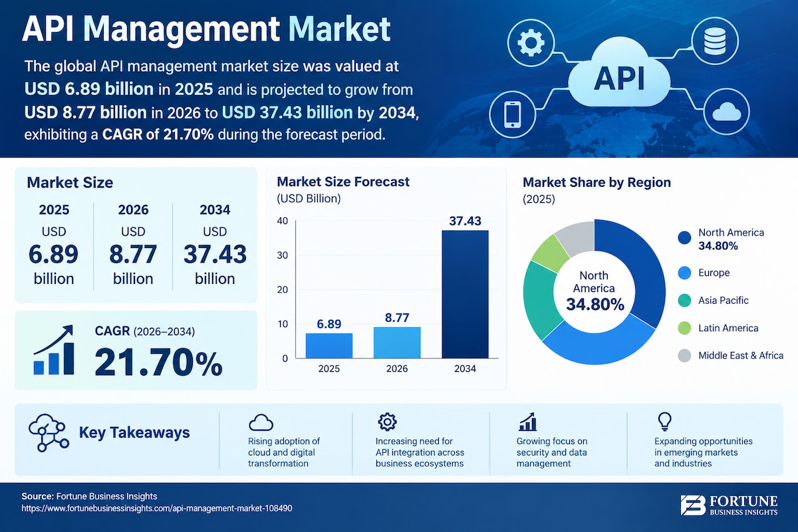Click the Europe legend color dot
Image resolution: width=798 pixels, height=532 pixels.
tap(684, 273)
